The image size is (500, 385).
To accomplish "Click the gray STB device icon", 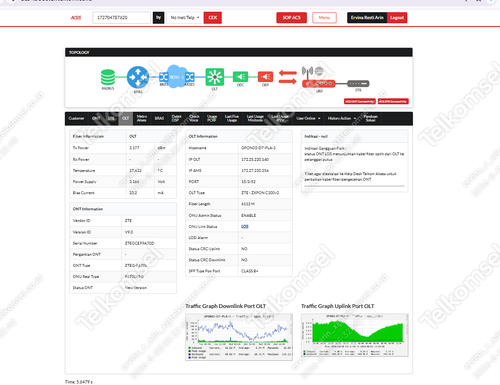I will [x=358, y=83].
